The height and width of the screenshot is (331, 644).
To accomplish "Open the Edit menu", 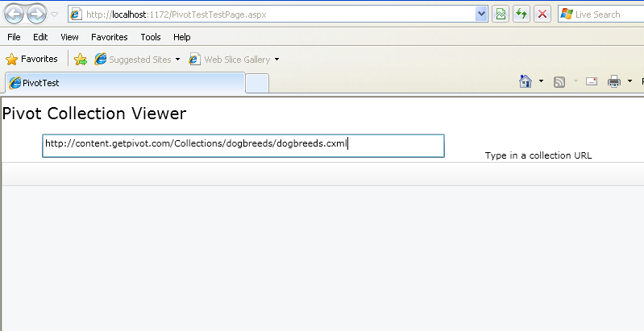I will point(40,37).
